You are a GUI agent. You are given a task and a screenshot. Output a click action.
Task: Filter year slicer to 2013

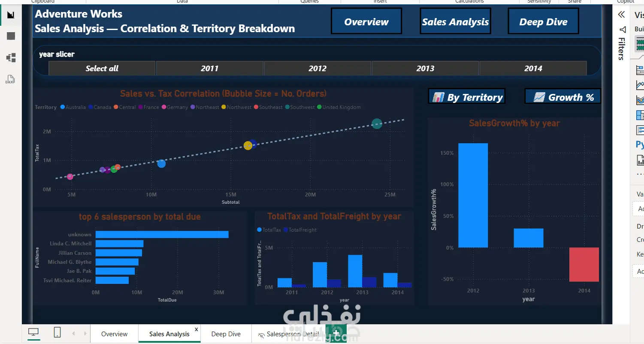(425, 68)
